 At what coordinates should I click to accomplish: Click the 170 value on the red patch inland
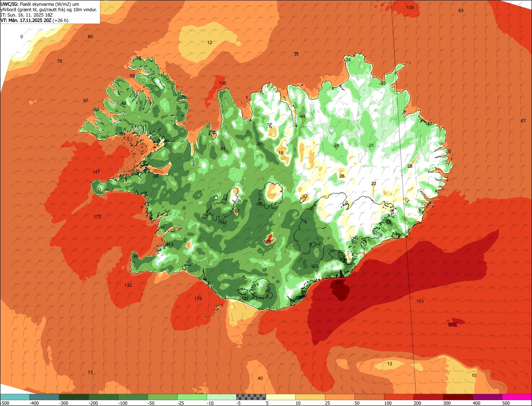(268, 242)
